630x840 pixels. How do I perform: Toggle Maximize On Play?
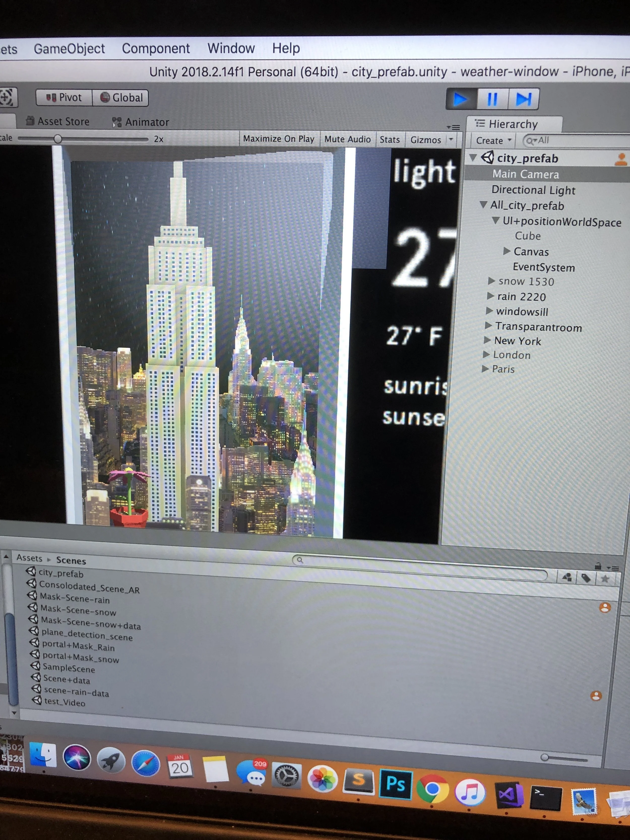pyautogui.click(x=279, y=139)
